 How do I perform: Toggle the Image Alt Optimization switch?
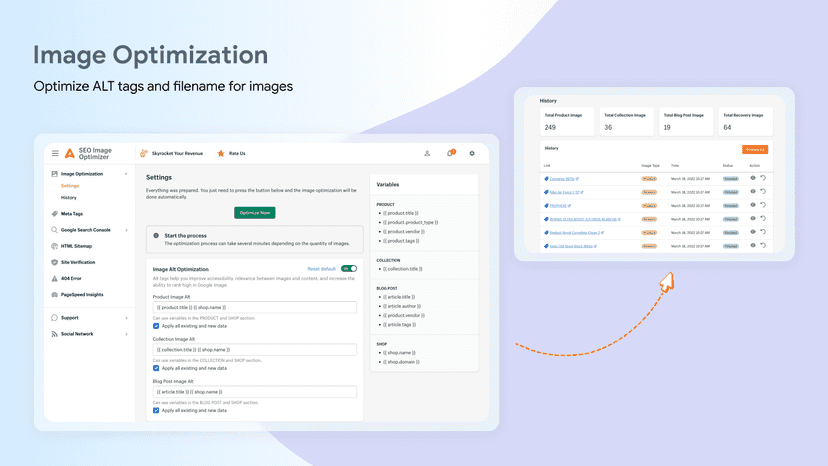(x=349, y=268)
